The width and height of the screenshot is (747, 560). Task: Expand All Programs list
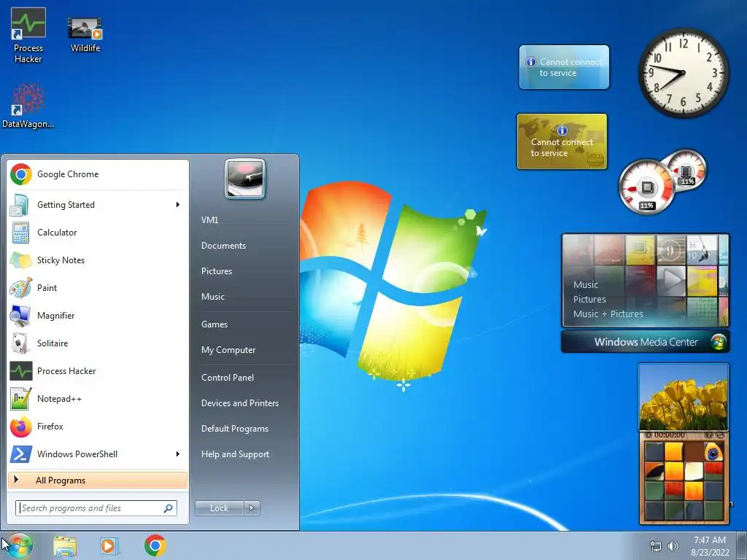(98, 480)
